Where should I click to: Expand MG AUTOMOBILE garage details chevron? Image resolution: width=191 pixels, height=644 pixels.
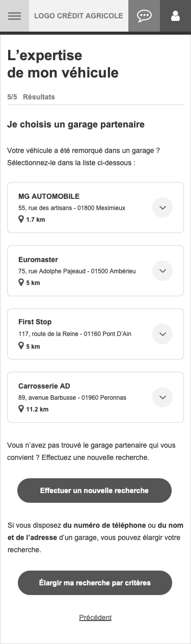click(x=163, y=208)
